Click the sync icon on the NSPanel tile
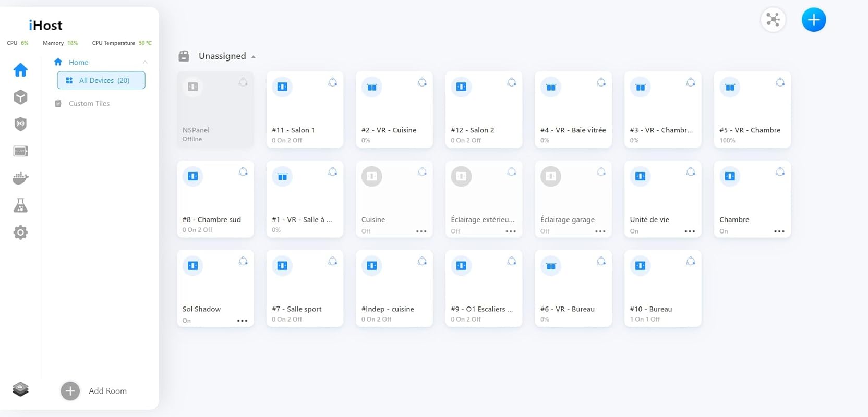Viewport: 868px width, 417px height. (x=243, y=82)
